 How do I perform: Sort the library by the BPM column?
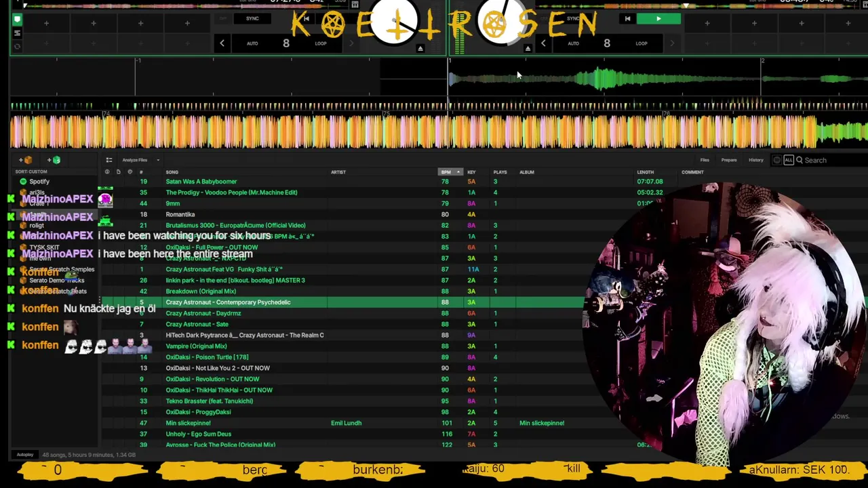pos(450,172)
